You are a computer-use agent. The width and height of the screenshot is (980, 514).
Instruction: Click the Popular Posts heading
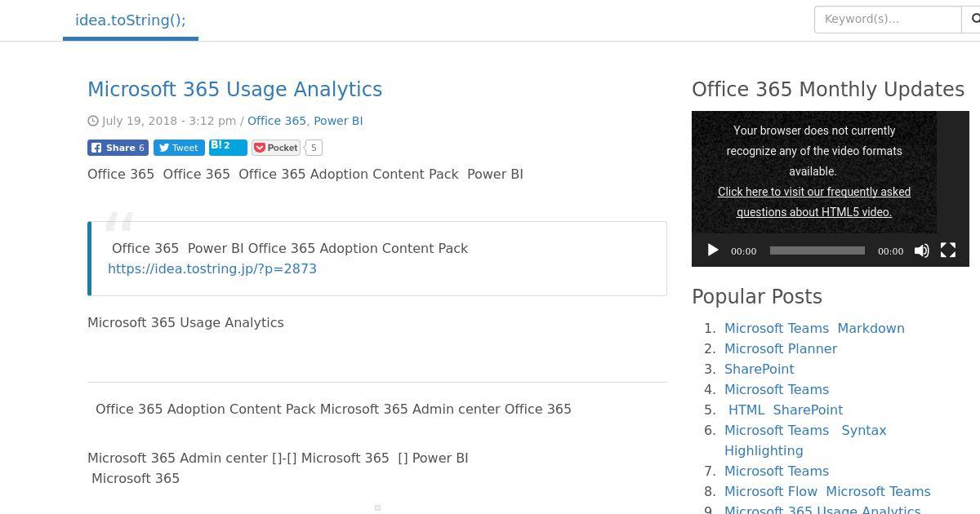click(757, 296)
